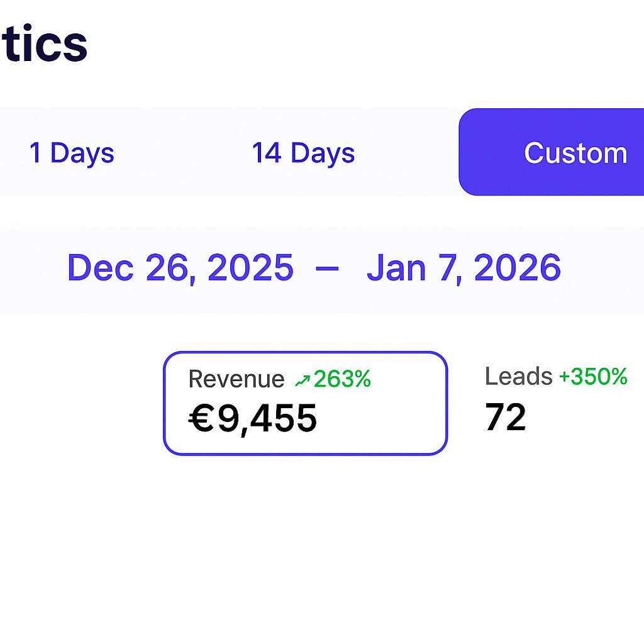Choose the Custom date range tab
The width and height of the screenshot is (644, 644).
[575, 153]
